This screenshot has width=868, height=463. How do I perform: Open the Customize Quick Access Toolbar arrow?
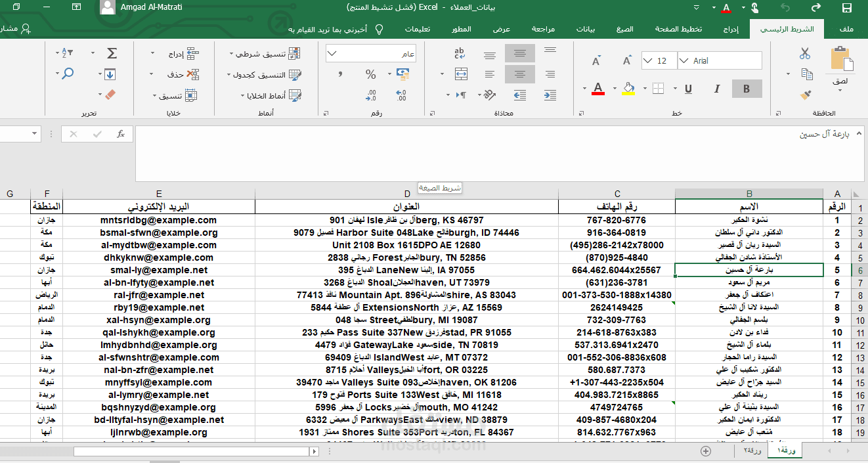click(696, 7)
